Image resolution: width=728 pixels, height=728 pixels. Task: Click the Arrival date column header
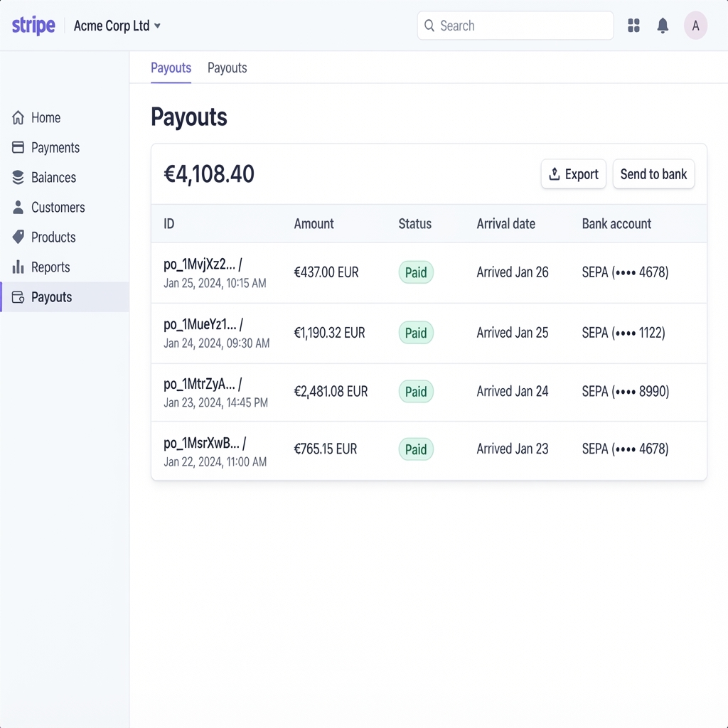pyautogui.click(x=506, y=224)
